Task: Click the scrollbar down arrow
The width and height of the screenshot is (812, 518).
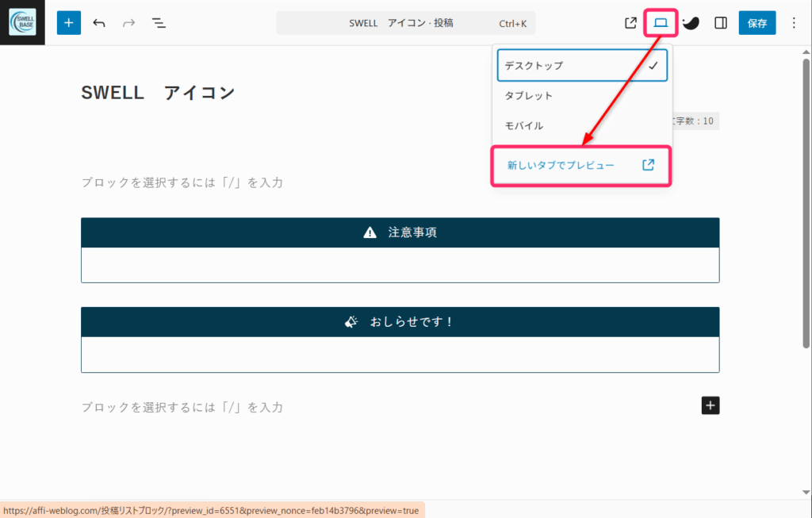Action: click(806, 492)
